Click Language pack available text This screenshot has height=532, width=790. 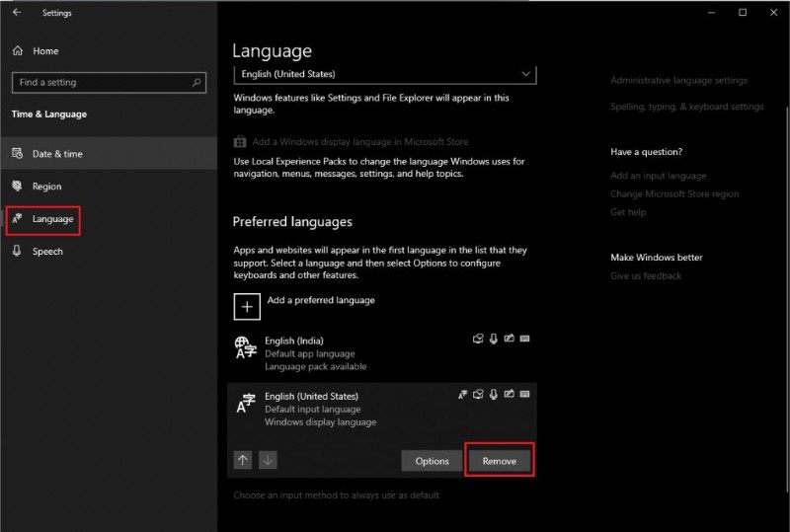coord(315,366)
